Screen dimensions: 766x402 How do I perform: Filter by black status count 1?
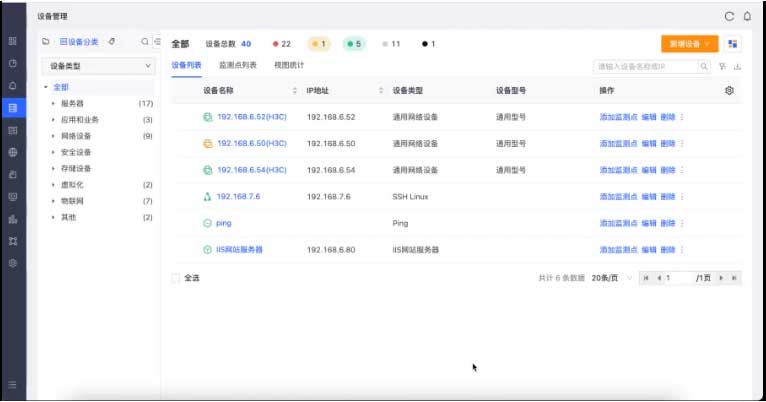pos(428,44)
